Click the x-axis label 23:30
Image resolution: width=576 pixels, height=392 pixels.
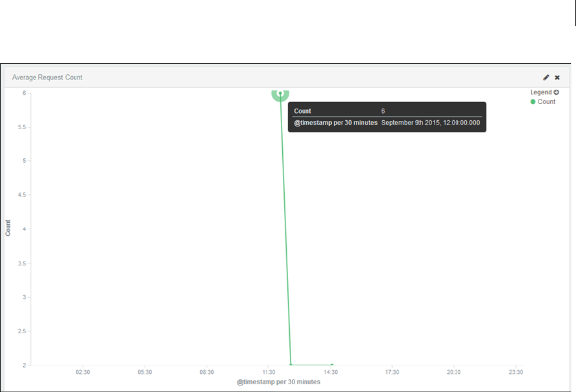(x=516, y=372)
